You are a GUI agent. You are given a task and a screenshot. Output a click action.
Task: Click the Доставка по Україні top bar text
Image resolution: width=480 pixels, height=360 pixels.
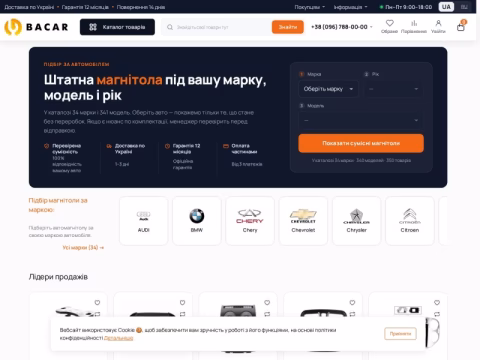pyautogui.click(x=29, y=7)
